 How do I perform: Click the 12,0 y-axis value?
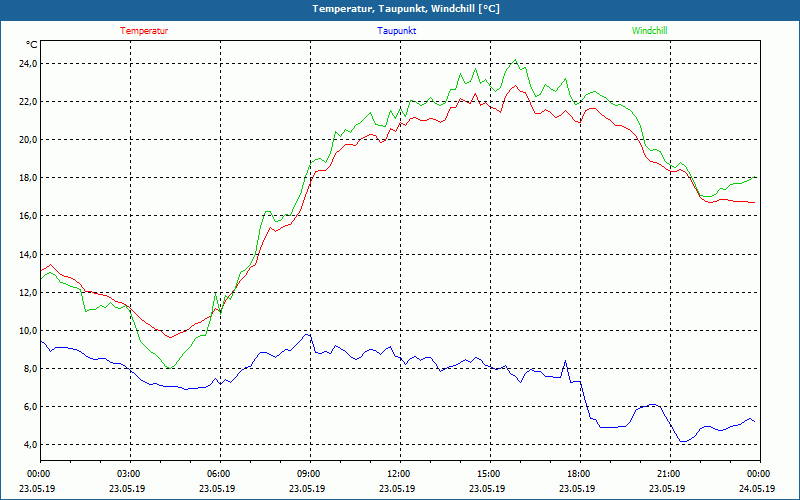pos(28,292)
